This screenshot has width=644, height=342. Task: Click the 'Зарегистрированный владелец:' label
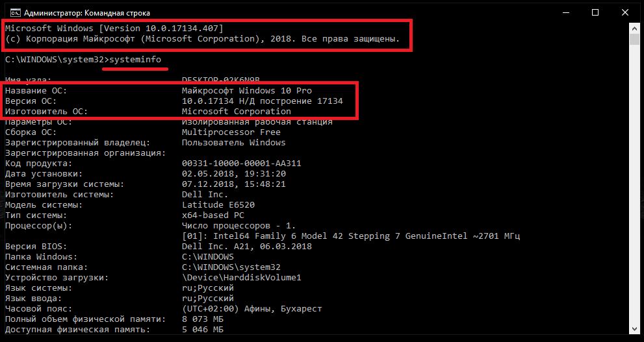pyautogui.click(x=77, y=143)
